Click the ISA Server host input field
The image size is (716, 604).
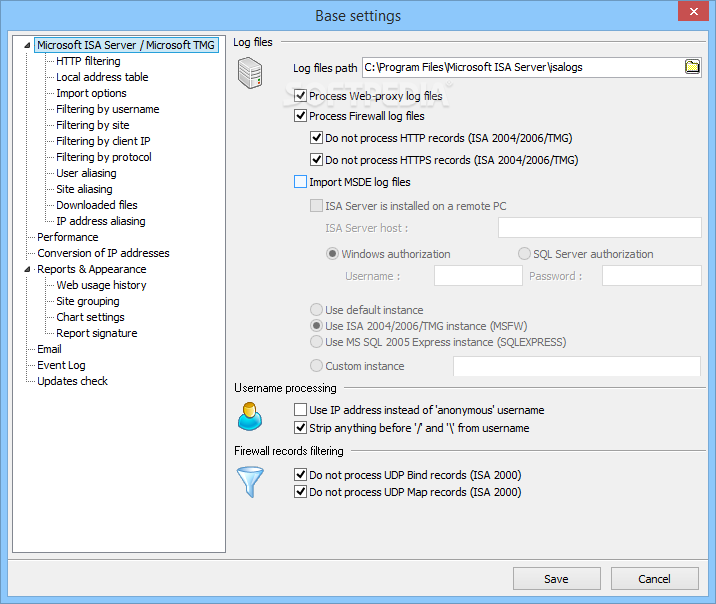600,227
